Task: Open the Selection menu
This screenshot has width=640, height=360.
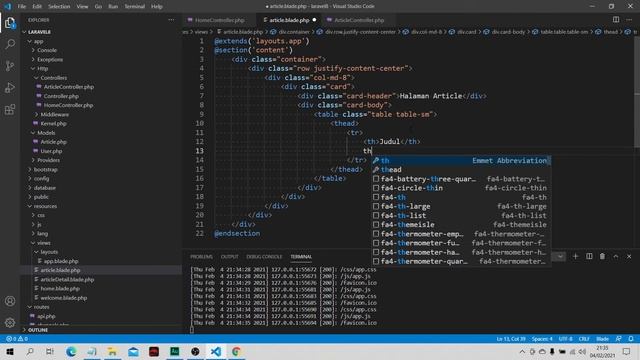Action: click(59, 6)
